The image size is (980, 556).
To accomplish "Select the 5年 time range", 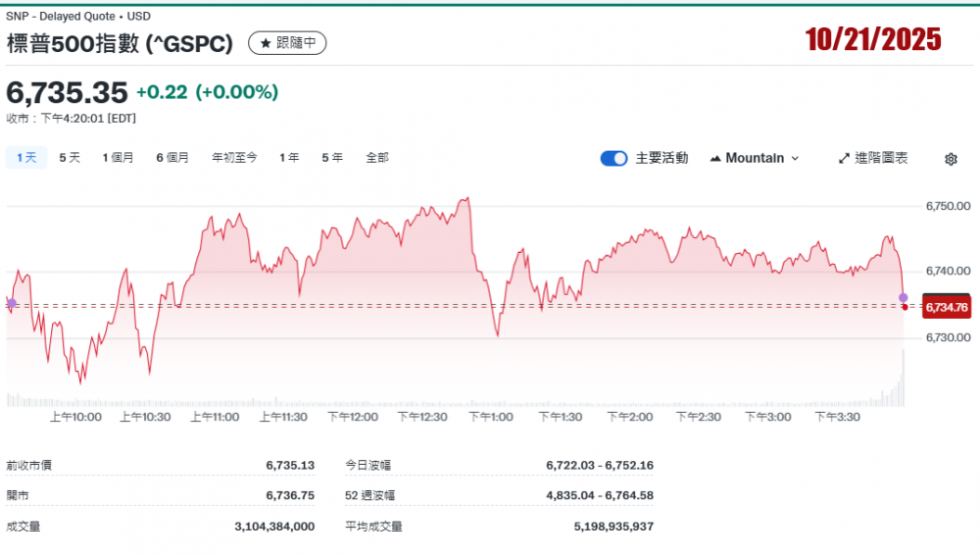I will (x=332, y=158).
